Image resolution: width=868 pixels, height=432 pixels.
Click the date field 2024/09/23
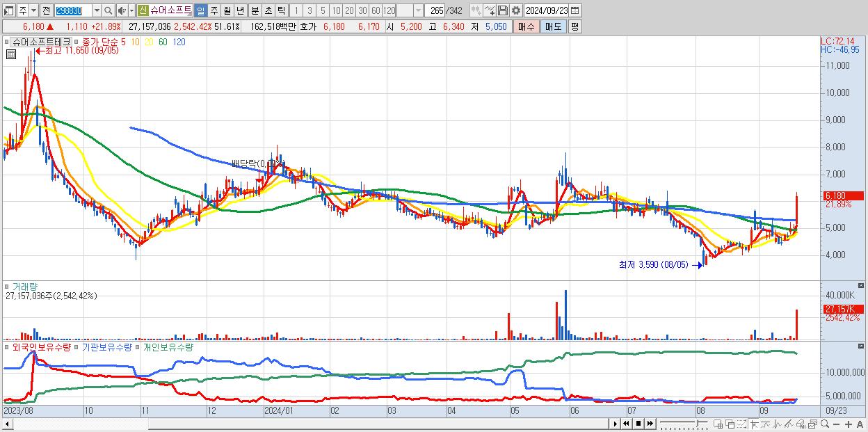tap(547, 10)
